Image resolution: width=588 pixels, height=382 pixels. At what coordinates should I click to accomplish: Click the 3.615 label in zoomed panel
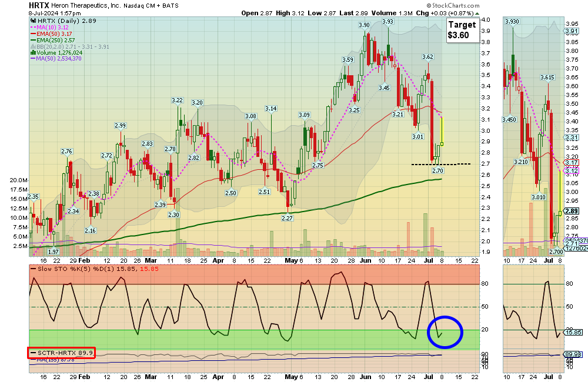[x=547, y=77]
